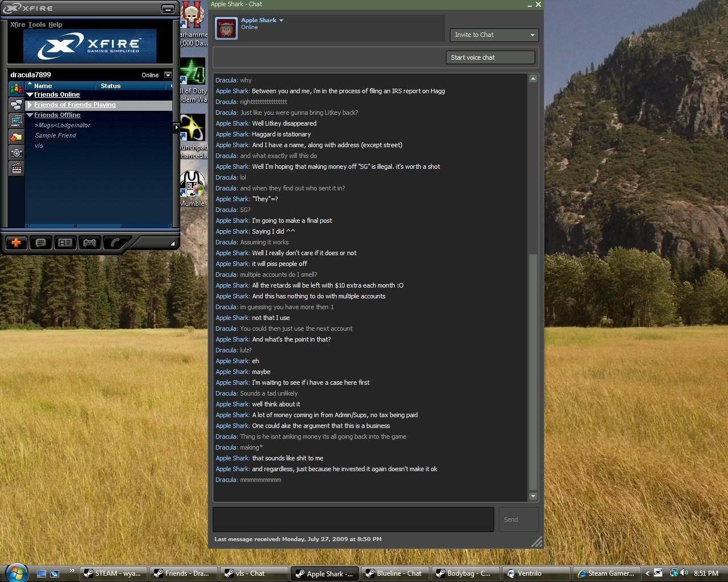This screenshot has width=728, height=582.
Task: Open the screenshots camera tab
Action: 16,152
